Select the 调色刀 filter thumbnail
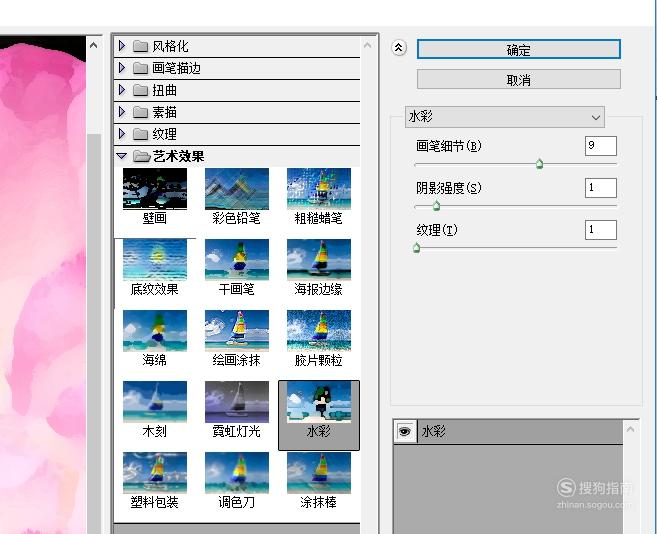 [237, 473]
